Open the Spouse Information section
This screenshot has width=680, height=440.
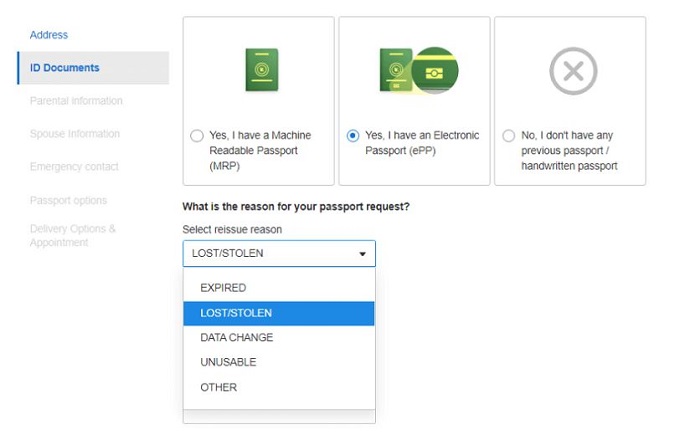coord(74,134)
